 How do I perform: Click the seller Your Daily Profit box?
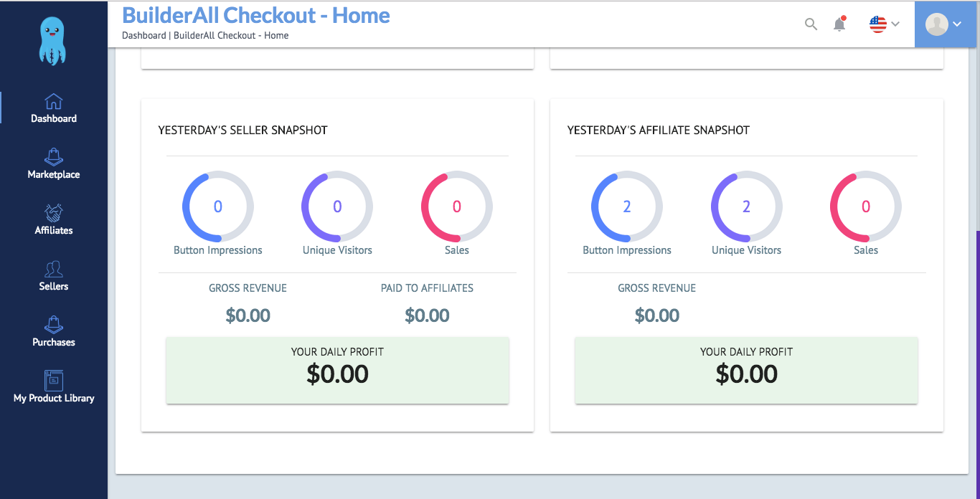pyautogui.click(x=337, y=370)
